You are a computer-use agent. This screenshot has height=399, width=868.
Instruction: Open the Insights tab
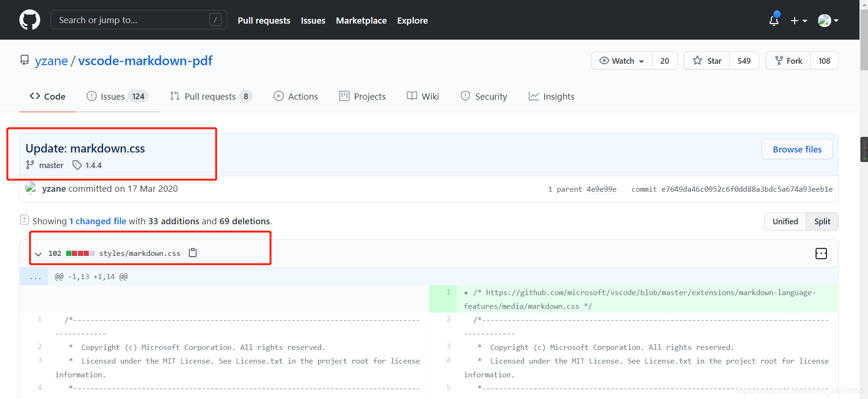click(551, 96)
